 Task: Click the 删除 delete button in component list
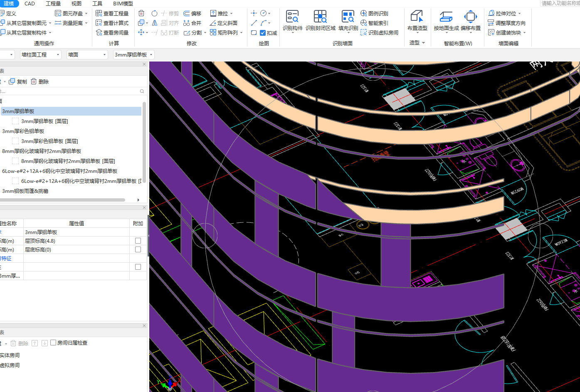pyautogui.click(x=39, y=81)
